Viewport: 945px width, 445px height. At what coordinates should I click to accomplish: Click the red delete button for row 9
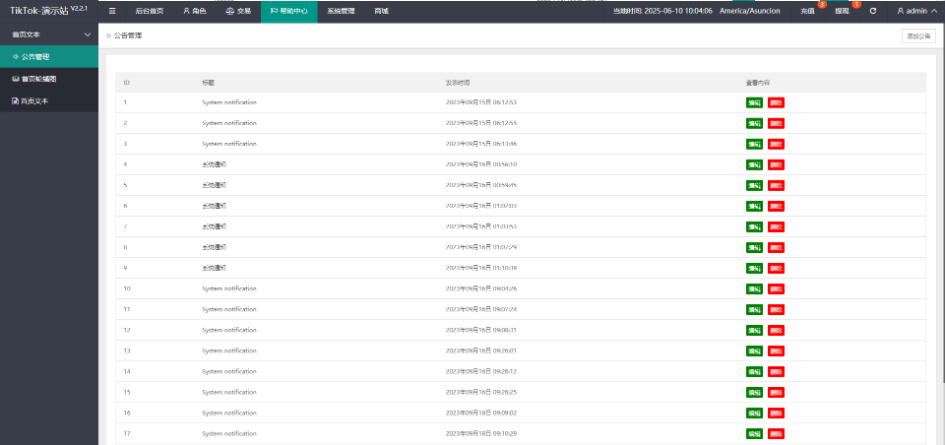click(x=776, y=268)
